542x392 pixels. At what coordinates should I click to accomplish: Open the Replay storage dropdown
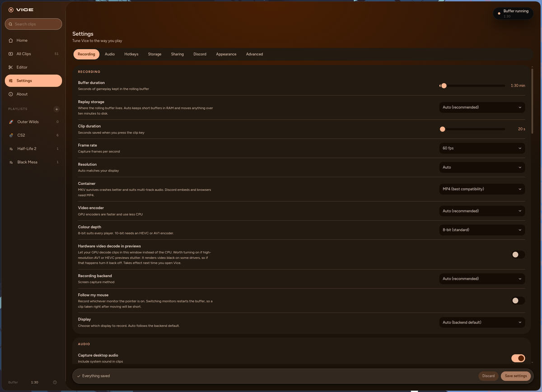482,107
